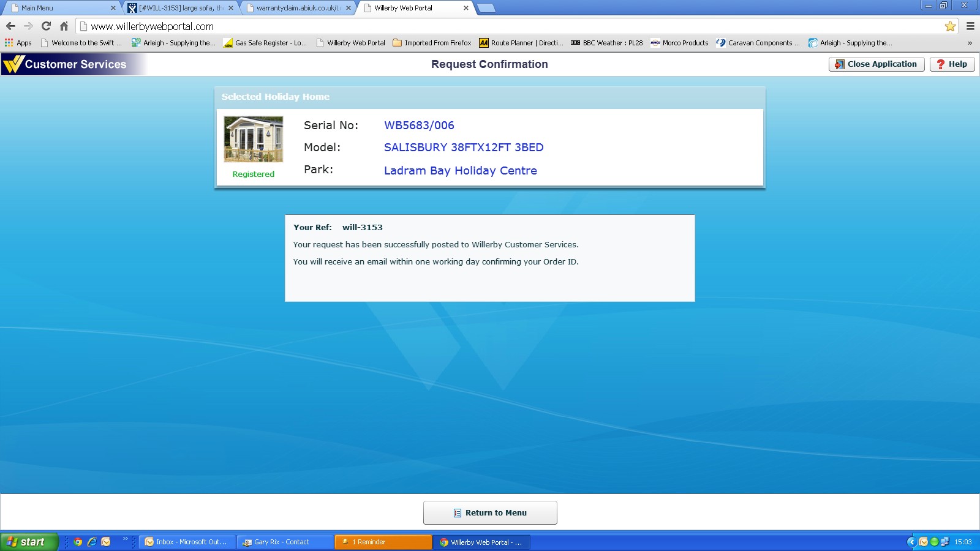The image size is (980, 551).
Task: Go to browser home page icon
Action: 64,26
